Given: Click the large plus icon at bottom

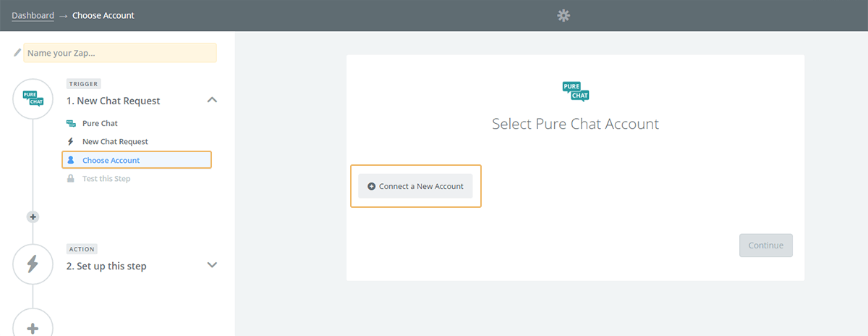Looking at the screenshot, I should click(33, 327).
